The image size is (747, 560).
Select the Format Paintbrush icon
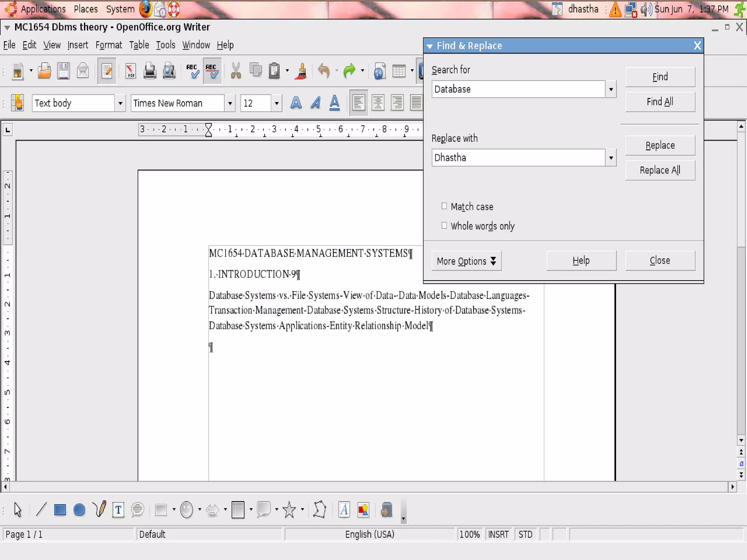(302, 71)
